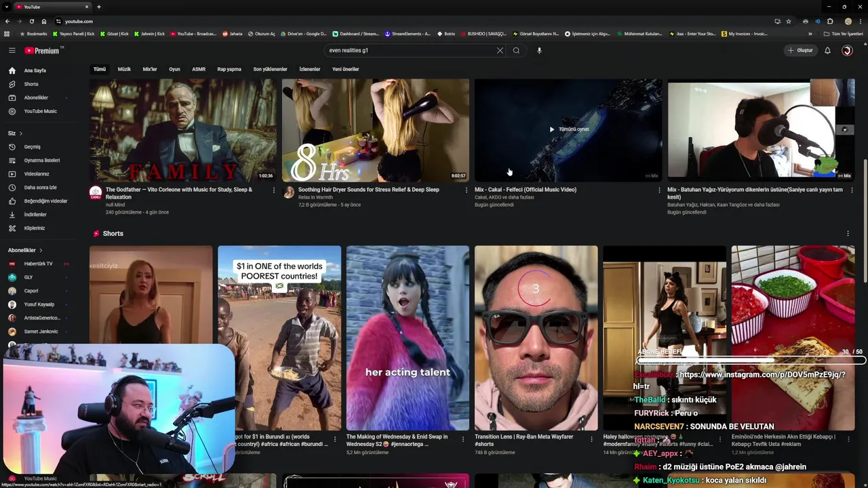Open 'Dashboard / Stream...' bookmark
This screenshot has width=868, height=488.
pyautogui.click(x=355, y=34)
